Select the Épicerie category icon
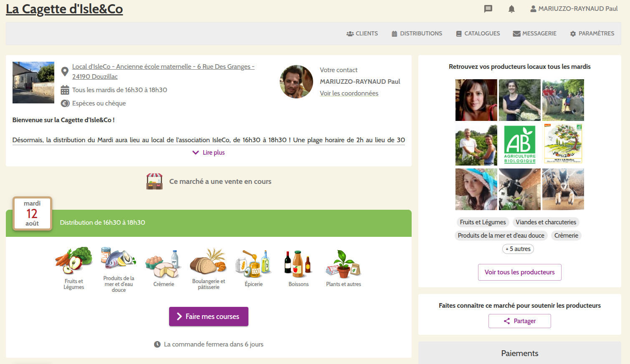Screen dimensions: 630x364 [x=253, y=264]
